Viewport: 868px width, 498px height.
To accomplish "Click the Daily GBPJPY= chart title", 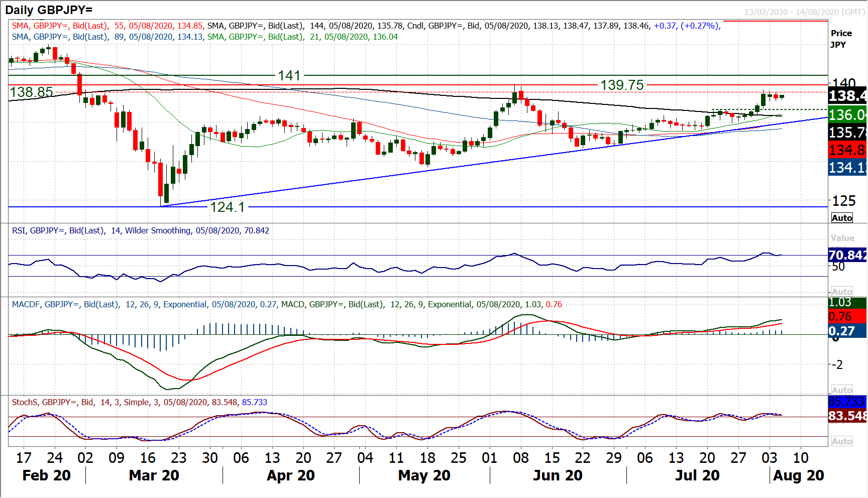I will [x=49, y=10].
